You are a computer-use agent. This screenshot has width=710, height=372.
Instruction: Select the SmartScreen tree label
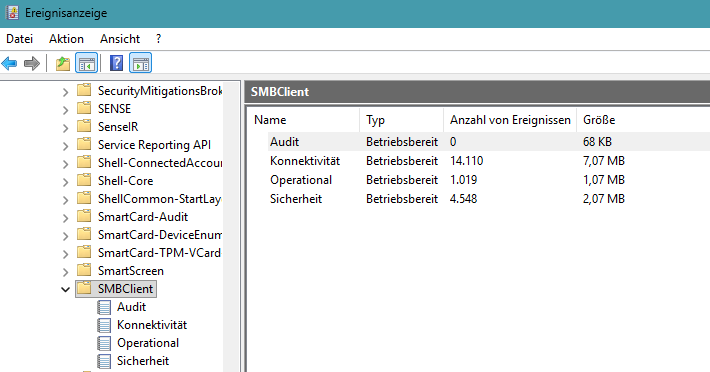(131, 271)
